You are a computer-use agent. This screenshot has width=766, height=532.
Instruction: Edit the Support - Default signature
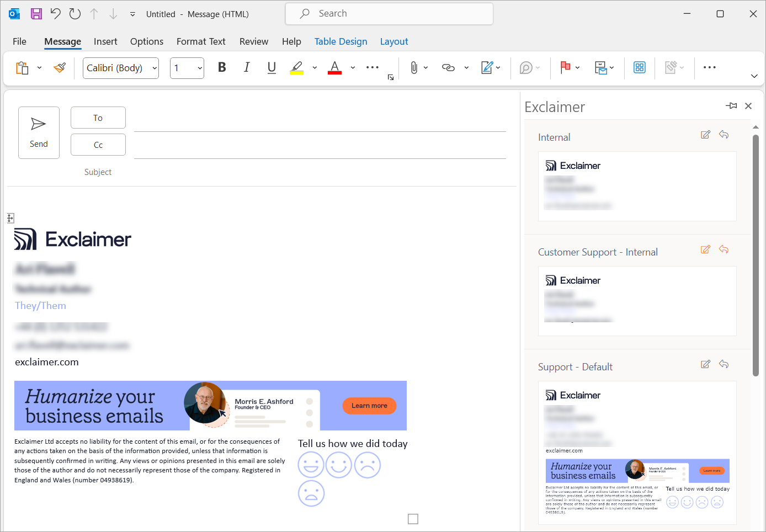(705, 364)
